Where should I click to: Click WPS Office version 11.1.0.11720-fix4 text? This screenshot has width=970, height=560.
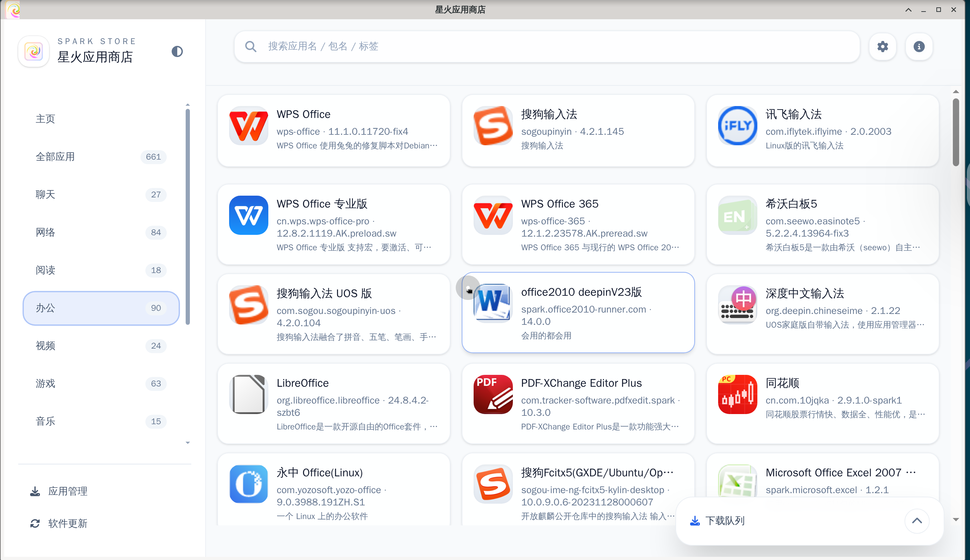pos(367,132)
